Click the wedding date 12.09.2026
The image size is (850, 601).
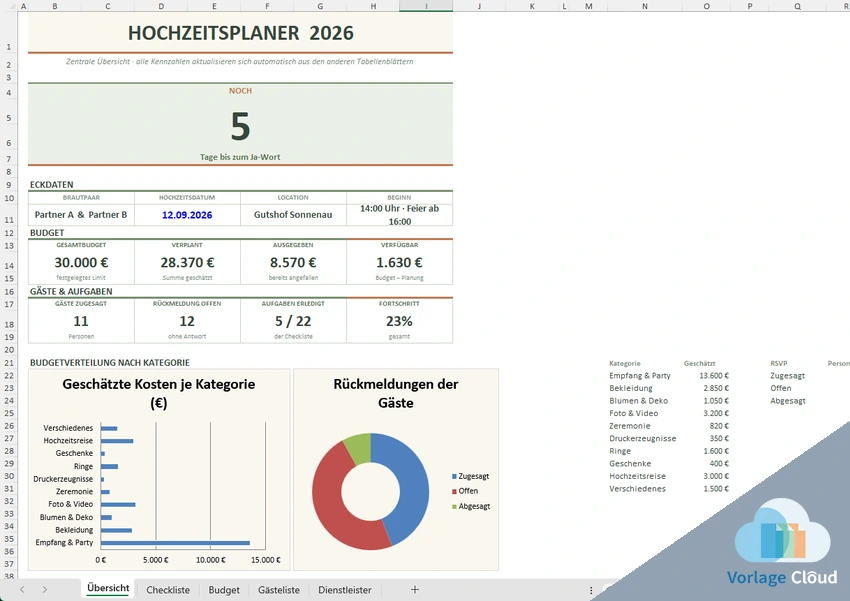point(187,215)
